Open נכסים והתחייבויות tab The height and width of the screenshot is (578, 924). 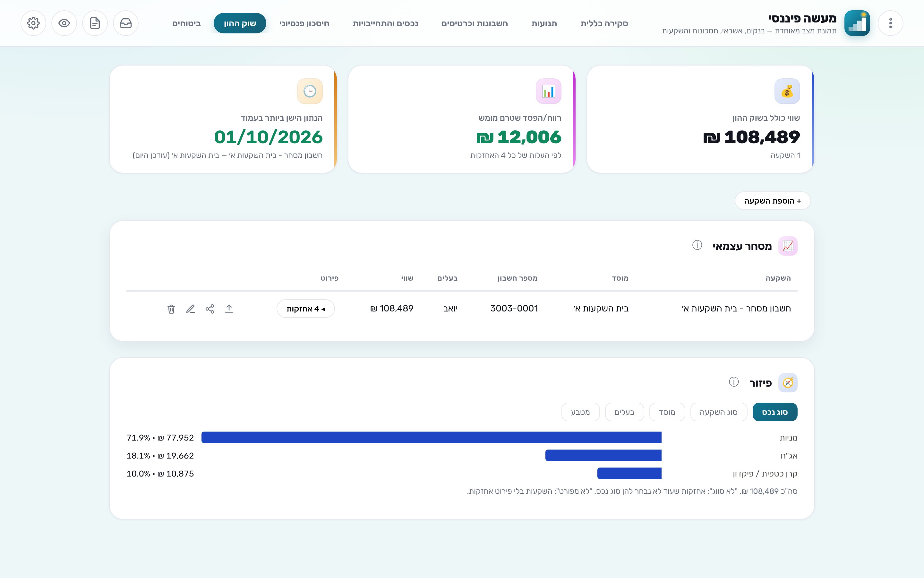coord(385,23)
